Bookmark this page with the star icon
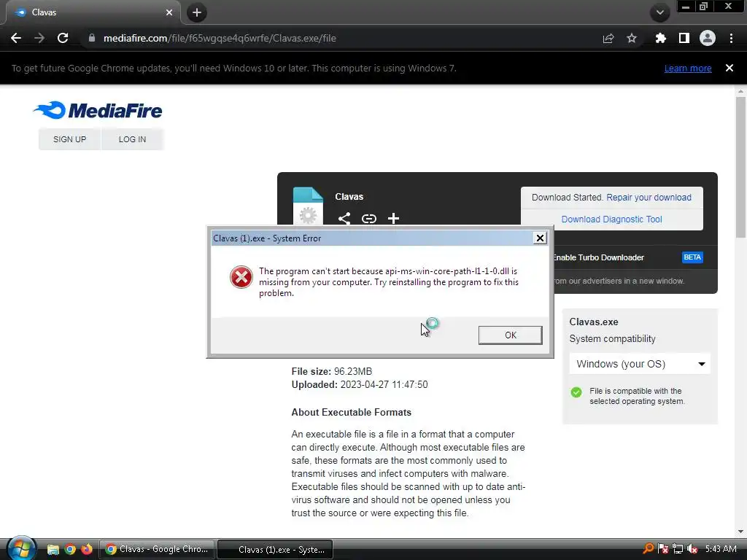Screen dimensions: 747x560 [632, 38]
